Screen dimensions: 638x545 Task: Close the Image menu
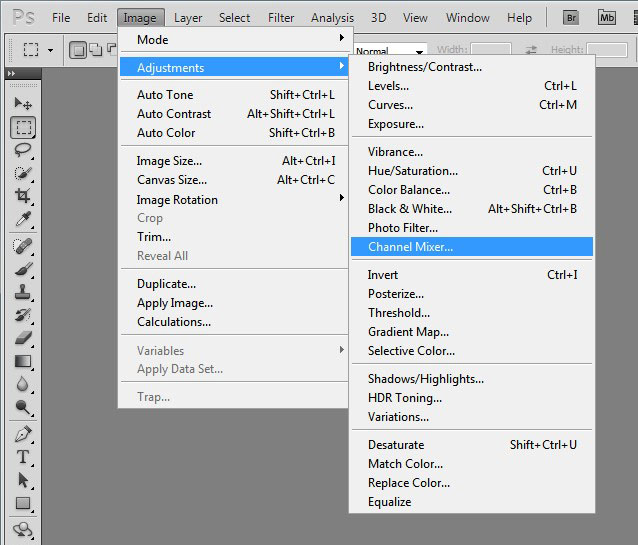[140, 18]
